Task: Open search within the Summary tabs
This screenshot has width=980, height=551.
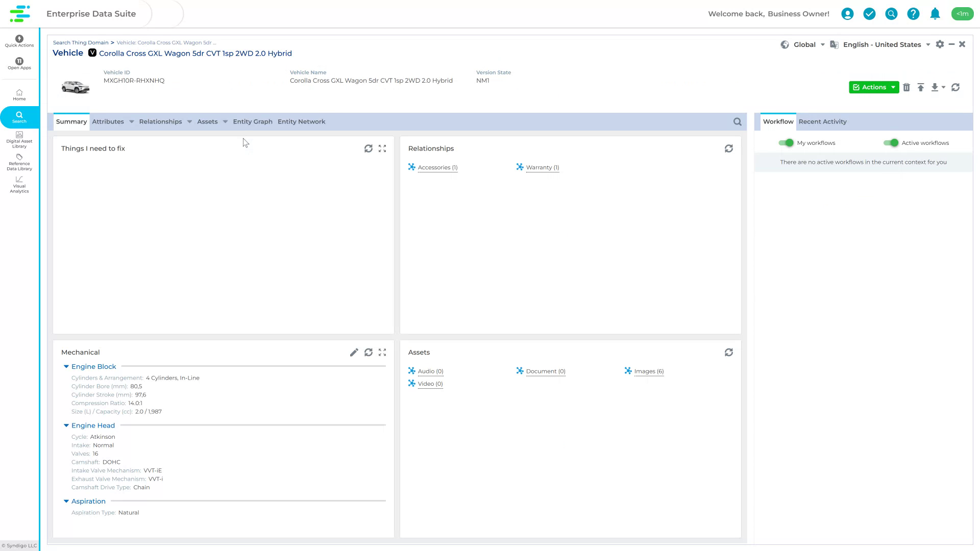Action: coord(737,121)
